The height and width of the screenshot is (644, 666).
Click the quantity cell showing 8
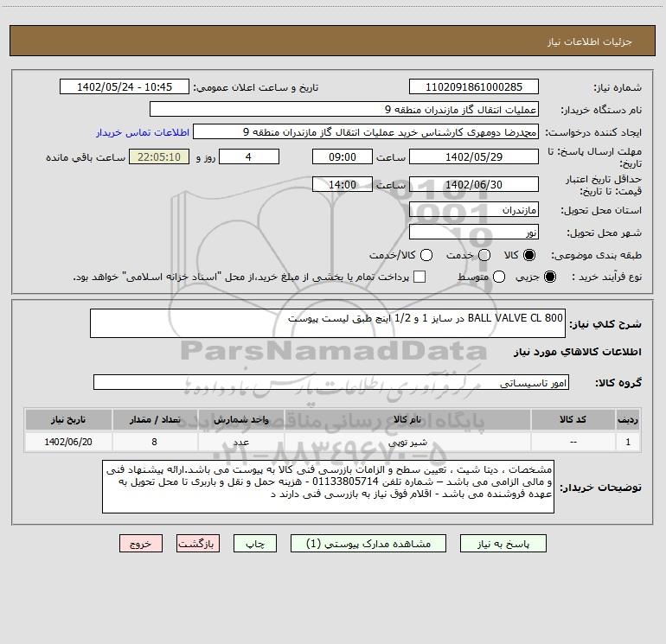coord(155,442)
